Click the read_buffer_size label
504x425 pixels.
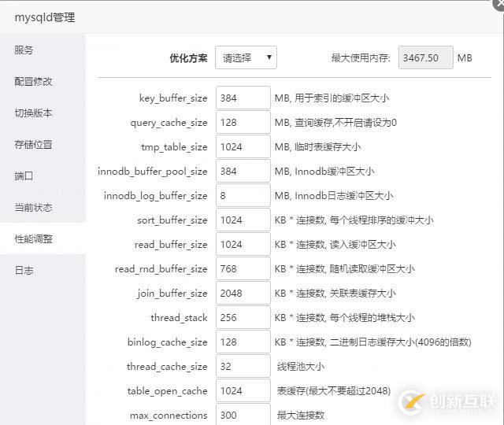[171, 245]
